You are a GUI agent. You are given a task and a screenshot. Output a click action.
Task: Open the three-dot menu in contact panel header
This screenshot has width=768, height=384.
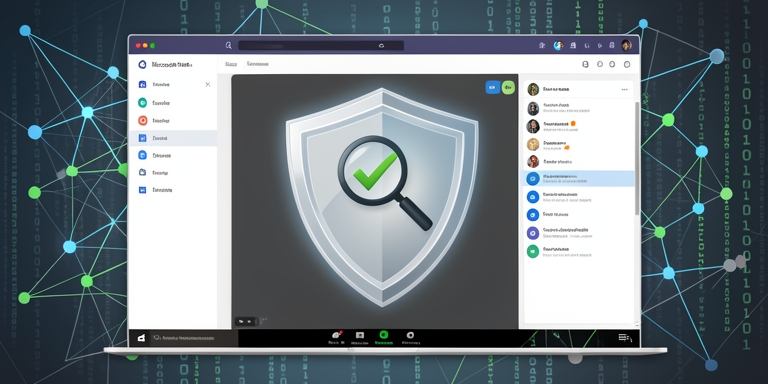[x=624, y=90]
